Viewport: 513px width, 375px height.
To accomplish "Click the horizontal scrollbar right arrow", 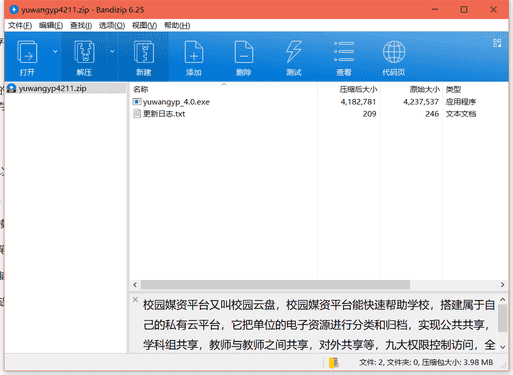I will coord(502,285).
